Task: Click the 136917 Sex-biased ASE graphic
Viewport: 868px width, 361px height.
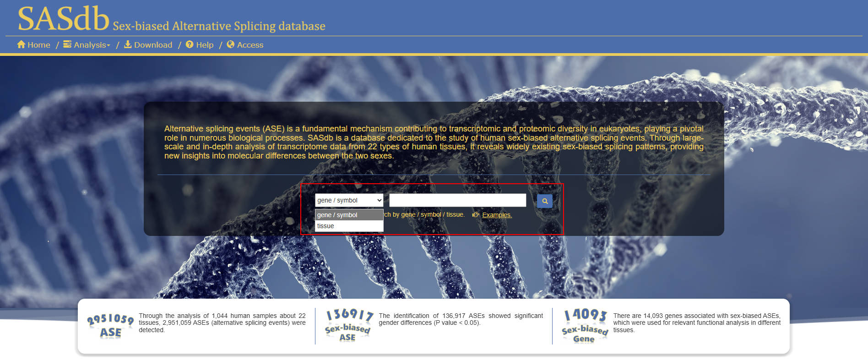Action: [x=349, y=326]
